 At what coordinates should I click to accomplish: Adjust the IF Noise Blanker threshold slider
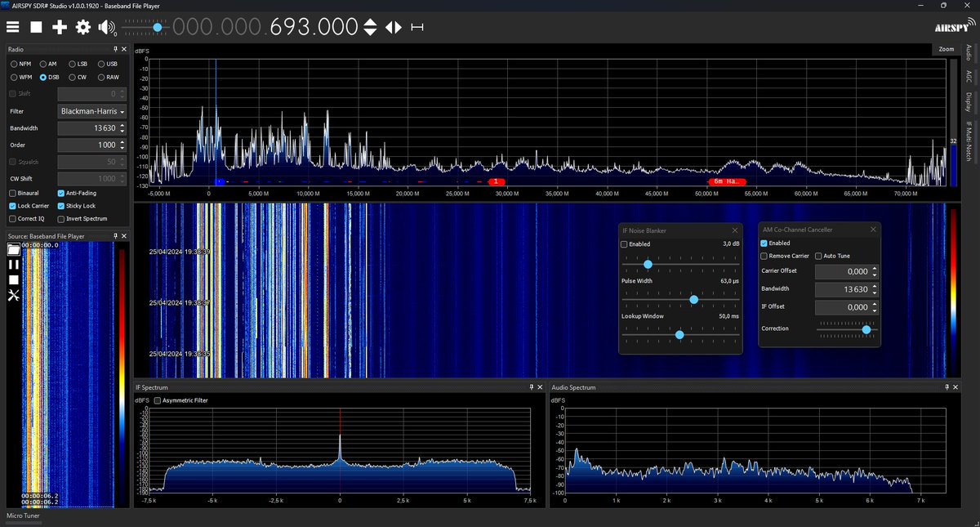[681, 265]
